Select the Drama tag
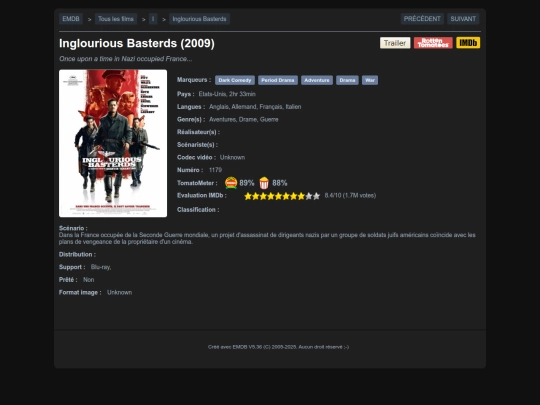The height and width of the screenshot is (405, 540). pos(347,80)
